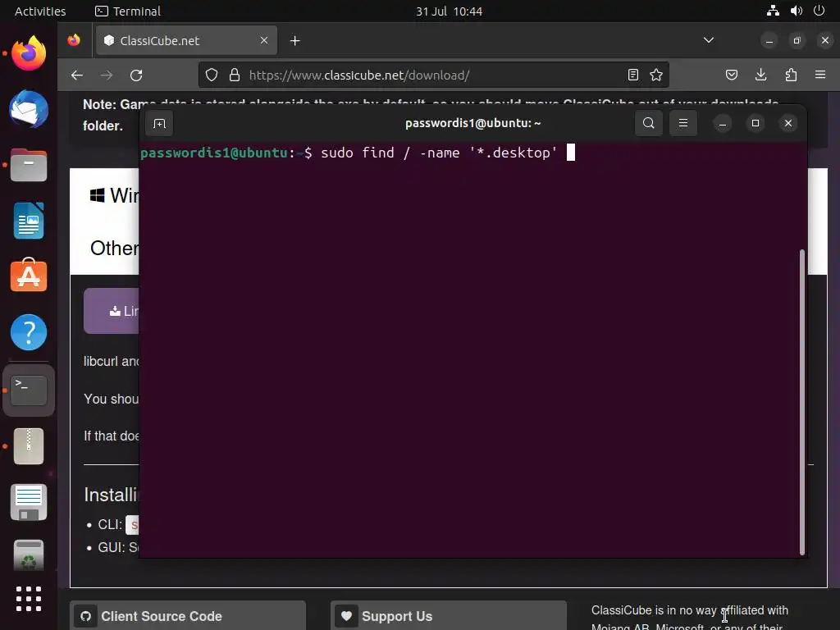Open the Firefox application hamburger menu
Screen dimensions: 840x630
pos(820,75)
